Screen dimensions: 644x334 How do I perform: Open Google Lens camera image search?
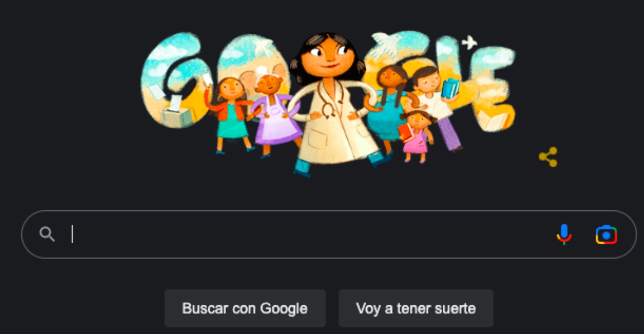pyautogui.click(x=606, y=235)
